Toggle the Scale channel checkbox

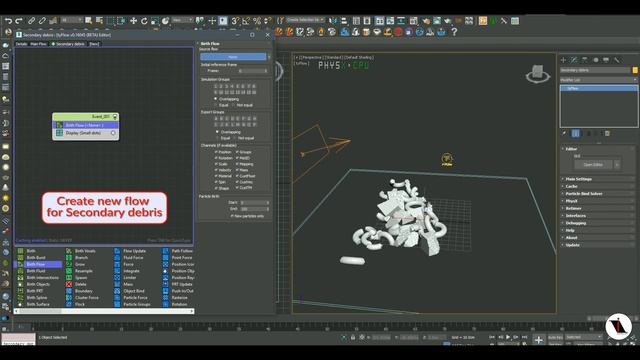(216, 164)
